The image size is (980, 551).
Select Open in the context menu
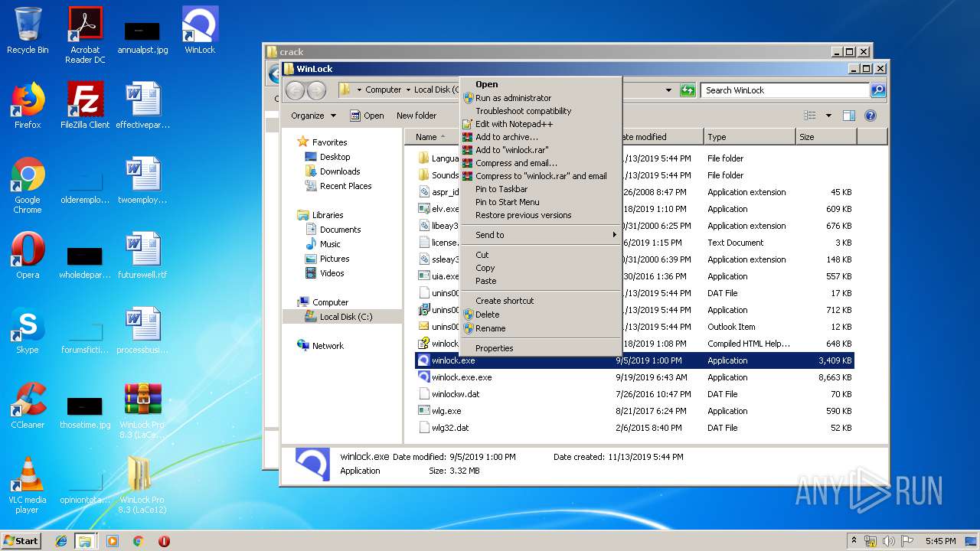541,85
